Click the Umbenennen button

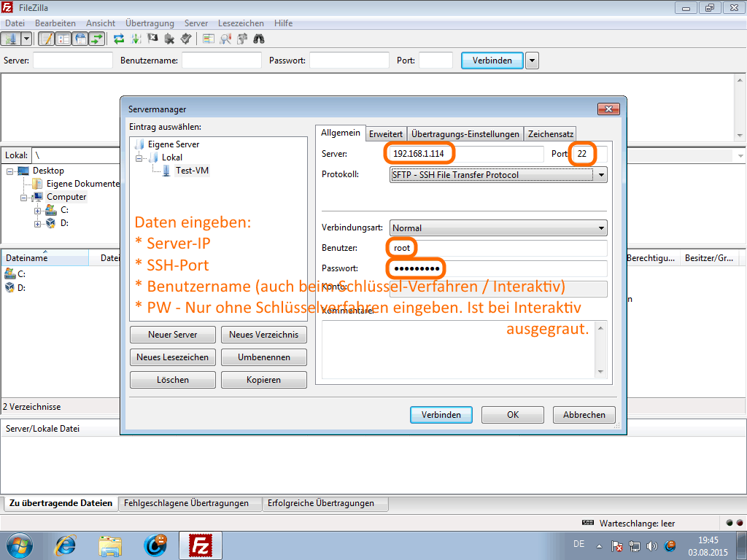coord(264,357)
